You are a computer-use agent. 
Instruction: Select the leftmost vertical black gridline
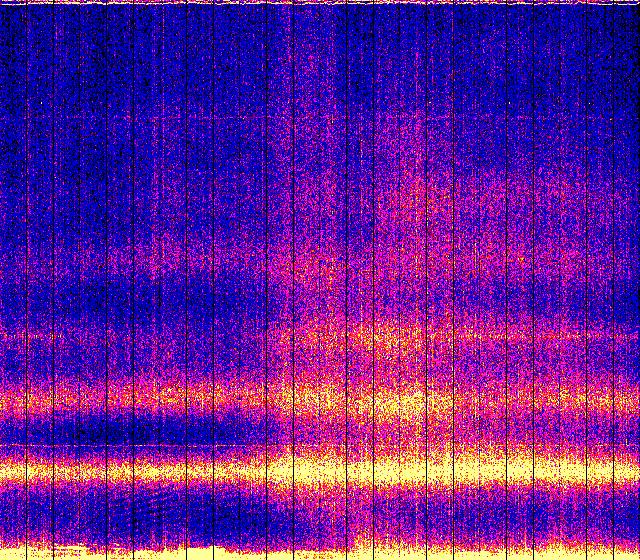pyautogui.click(x=26, y=280)
